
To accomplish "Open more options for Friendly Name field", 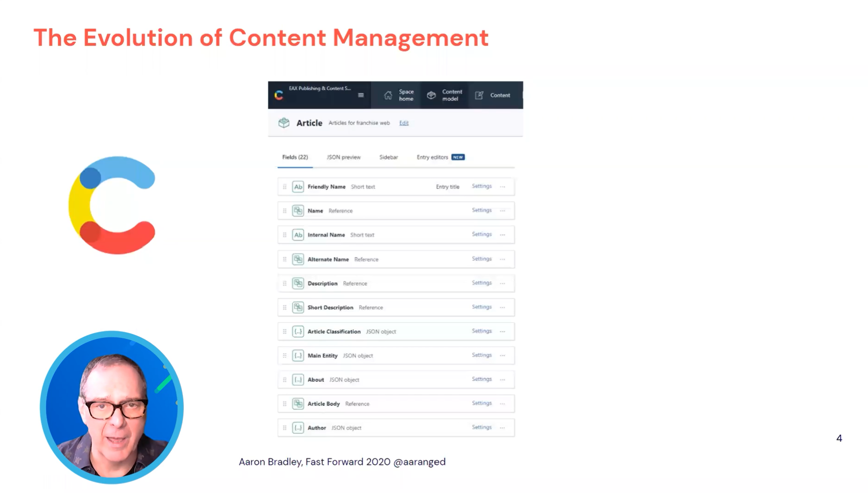I will (x=503, y=187).
